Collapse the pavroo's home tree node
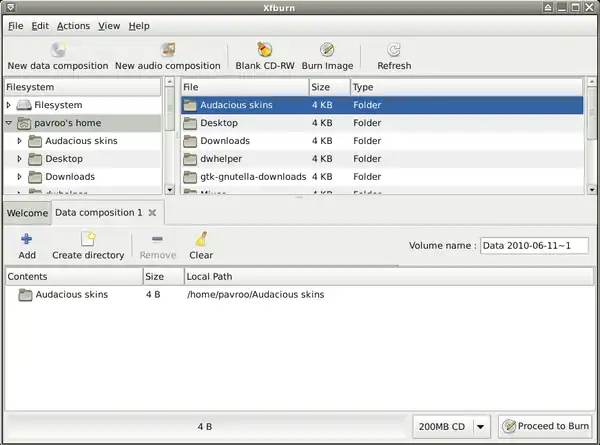Viewport: 600px width, 445px height. (9, 123)
